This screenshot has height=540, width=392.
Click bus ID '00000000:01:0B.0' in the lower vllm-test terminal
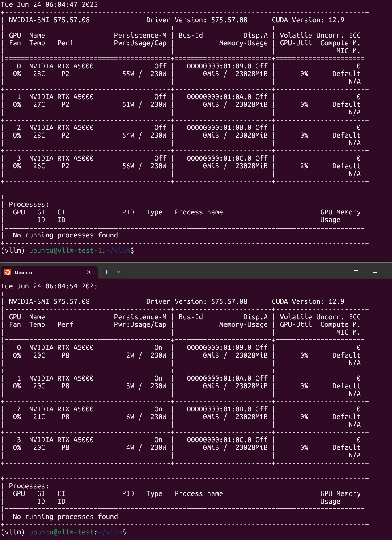coord(219,409)
